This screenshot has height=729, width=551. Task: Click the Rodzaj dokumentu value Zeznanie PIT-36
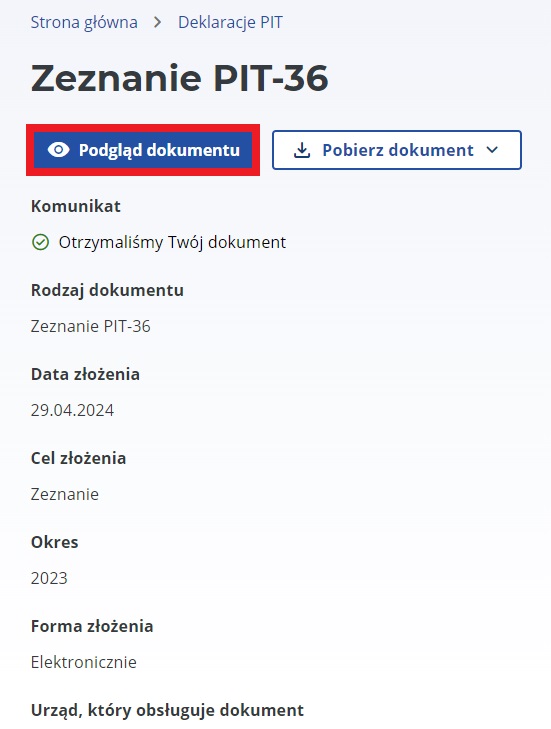click(91, 326)
